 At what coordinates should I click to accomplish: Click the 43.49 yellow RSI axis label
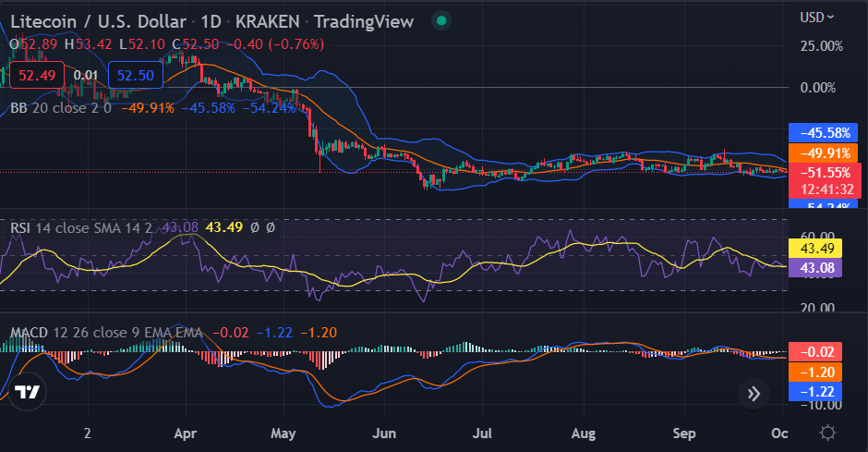[x=814, y=249]
